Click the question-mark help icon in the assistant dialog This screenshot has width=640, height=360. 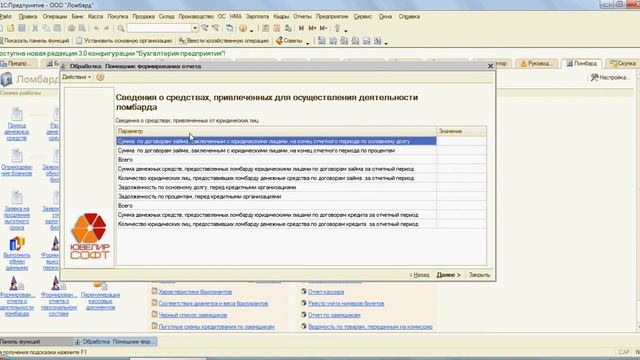click(100, 77)
